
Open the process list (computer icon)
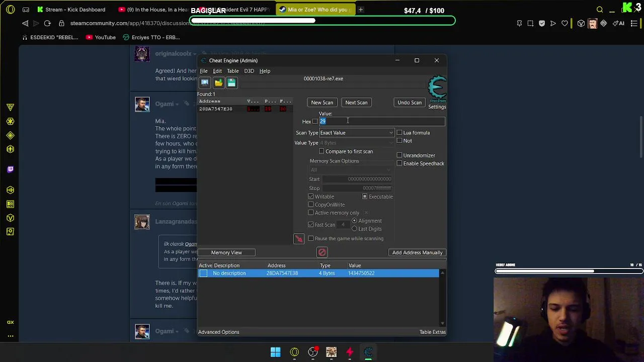click(204, 82)
